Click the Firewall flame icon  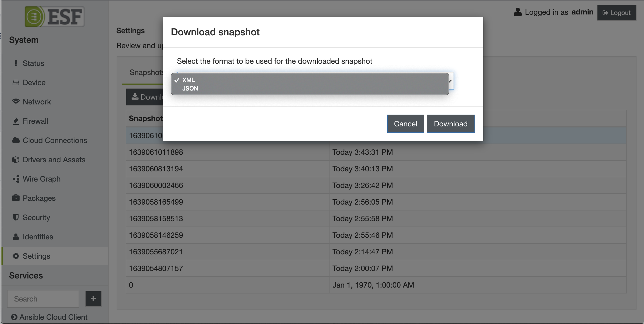coord(16,121)
